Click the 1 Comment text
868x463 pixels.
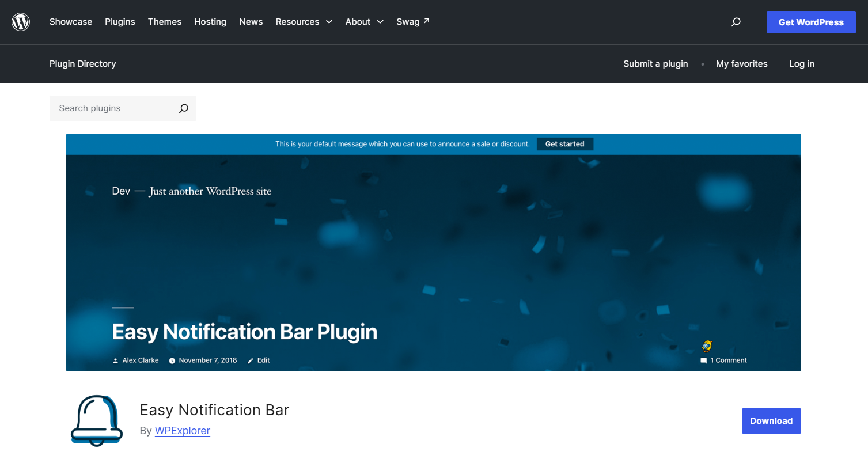point(729,360)
